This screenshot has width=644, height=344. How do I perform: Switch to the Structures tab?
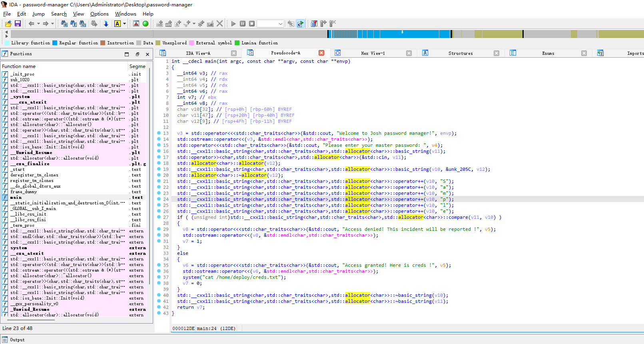click(x=461, y=53)
